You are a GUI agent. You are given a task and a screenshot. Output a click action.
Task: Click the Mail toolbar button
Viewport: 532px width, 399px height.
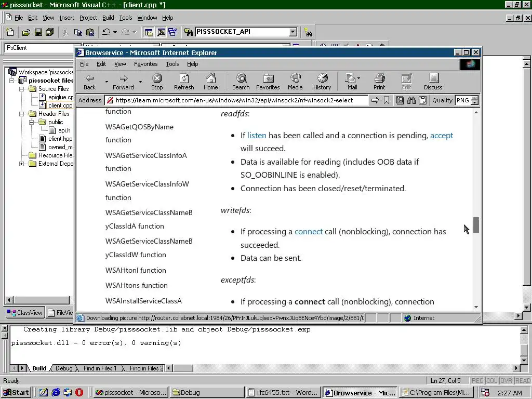(x=352, y=82)
